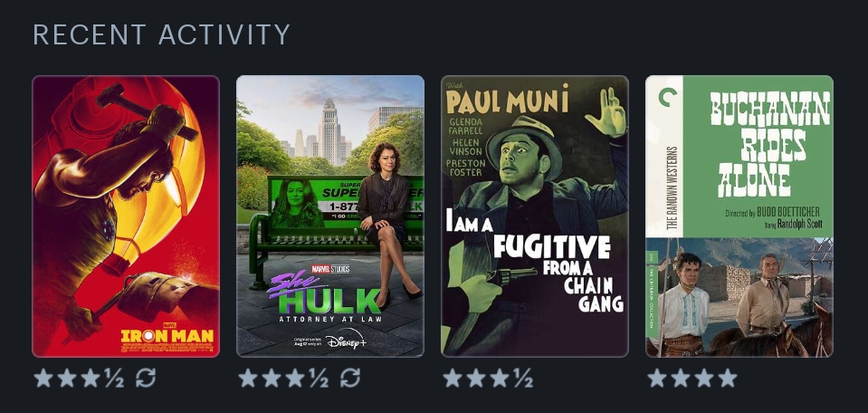Click second star under Buchanan Rides Alone

(681, 378)
